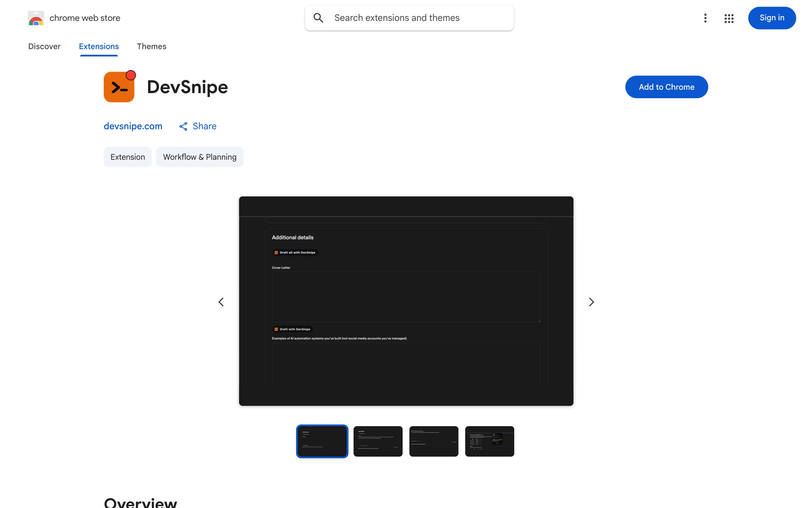Click the Chrome Web Store logo icon
This screenshot has height=508, width=812.
click(x=36, y=18)
